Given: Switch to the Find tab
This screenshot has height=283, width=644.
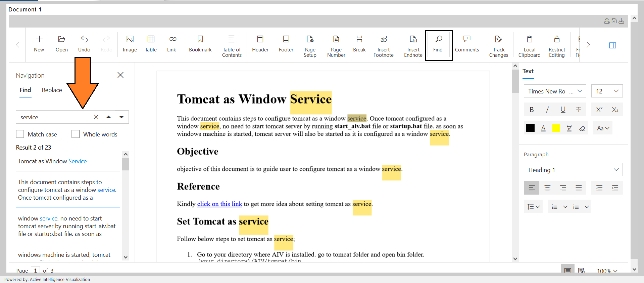Looking at the screenshot, I should coord(26,90).
